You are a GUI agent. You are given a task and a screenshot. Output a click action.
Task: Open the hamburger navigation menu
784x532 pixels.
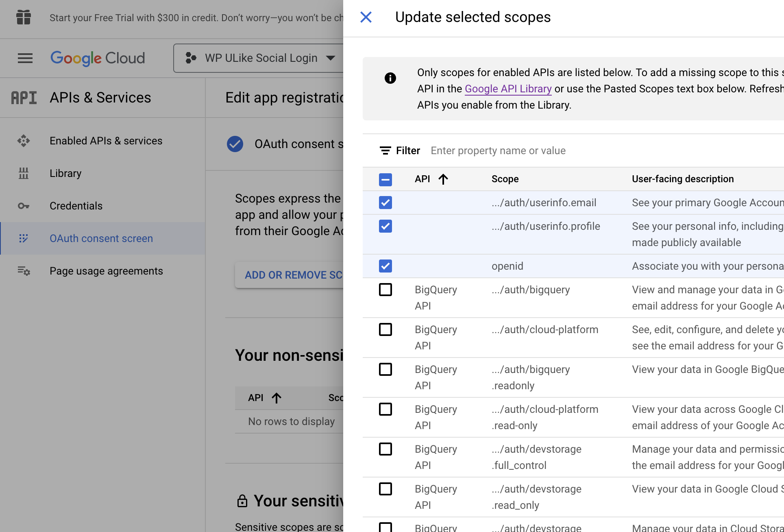[x=25, y=58]
